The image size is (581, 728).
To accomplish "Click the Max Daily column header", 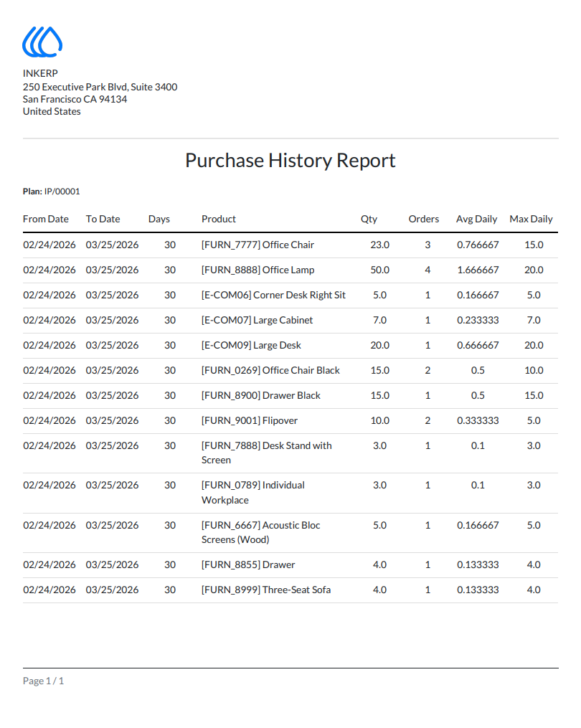I will (532, 219).
